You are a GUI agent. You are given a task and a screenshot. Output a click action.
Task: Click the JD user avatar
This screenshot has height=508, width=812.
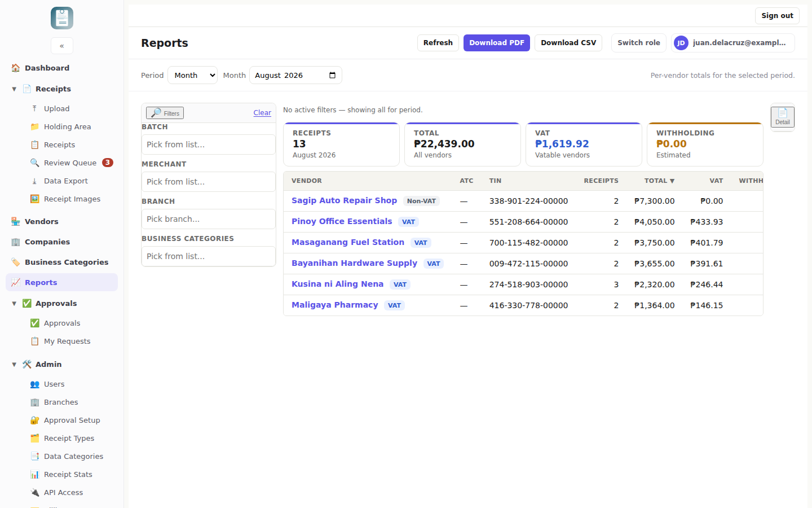681,43
